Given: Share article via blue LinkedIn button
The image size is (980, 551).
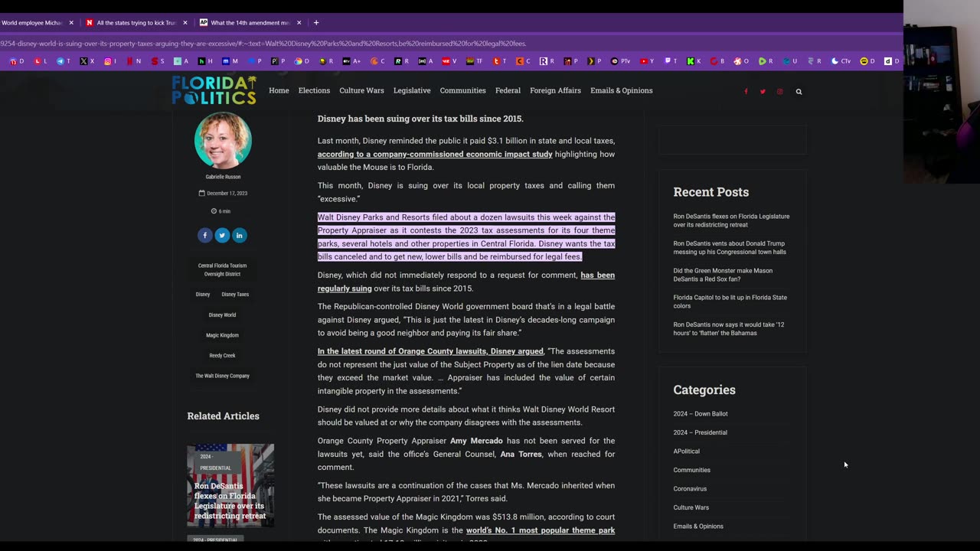Looking at the screenshot, I should click(x=239, y=235).
